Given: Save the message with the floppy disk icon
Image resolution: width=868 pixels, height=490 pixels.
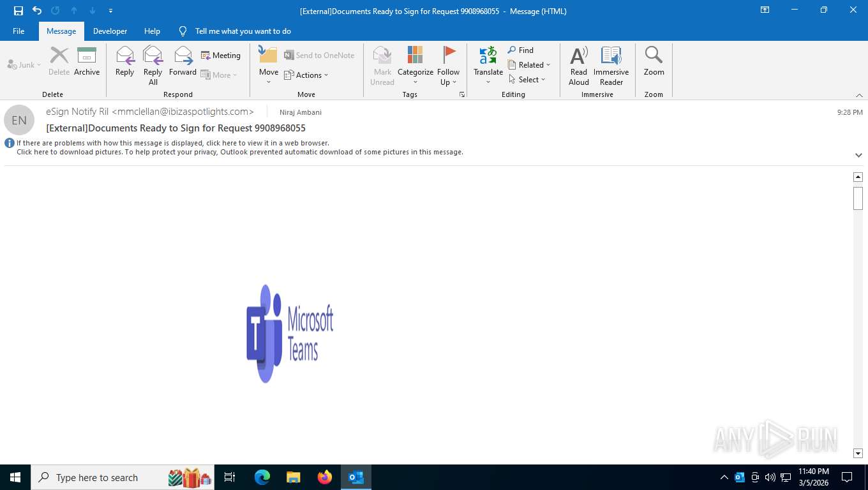Looking at the screenshot, I should (19, 11).
